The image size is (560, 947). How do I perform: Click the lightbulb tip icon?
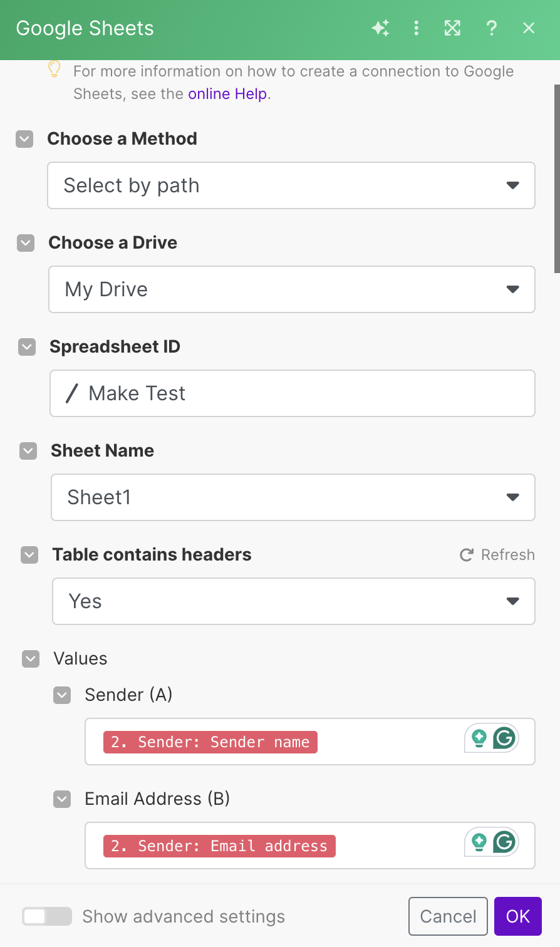[x=54, y=69]
